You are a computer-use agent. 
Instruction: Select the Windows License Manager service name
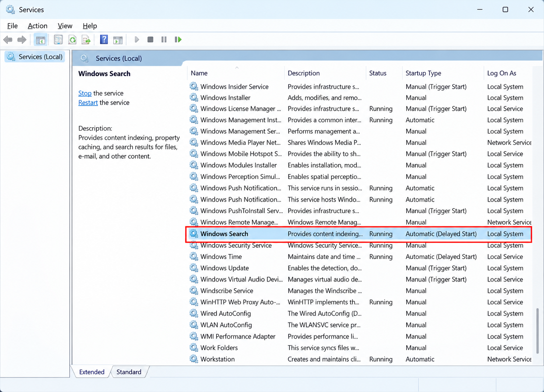pos(241,109)
